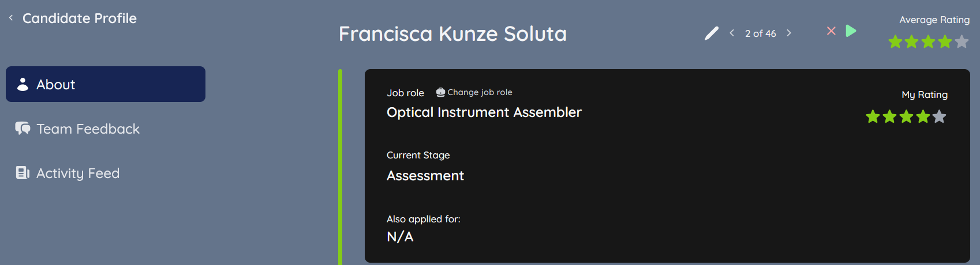The width and height of the screenshot is (980, 265).
Task: Advance candidate with the green play arrow
Action: pos(851,31)
